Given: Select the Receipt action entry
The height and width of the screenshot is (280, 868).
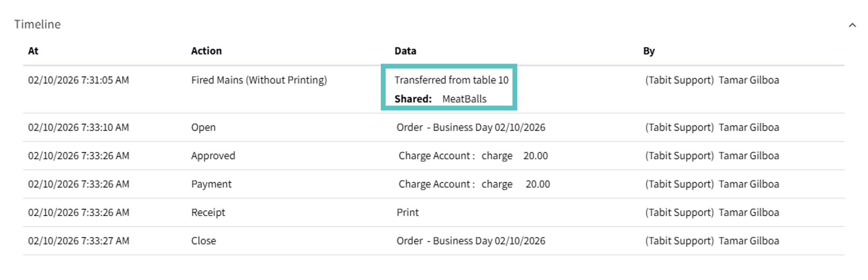Looking at the screenshot, I should coord(208,212).
